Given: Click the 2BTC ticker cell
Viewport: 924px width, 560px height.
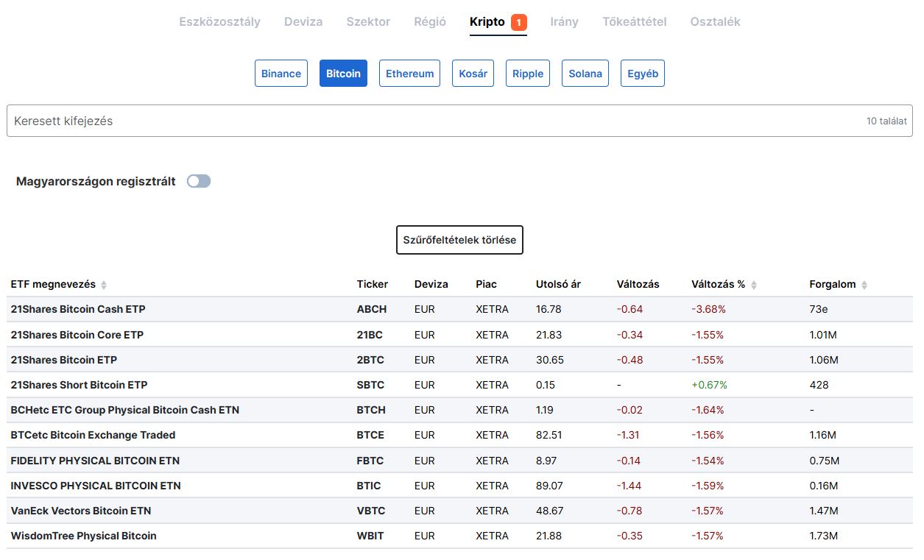Looking at the screenshot, I should coord(370,360).
